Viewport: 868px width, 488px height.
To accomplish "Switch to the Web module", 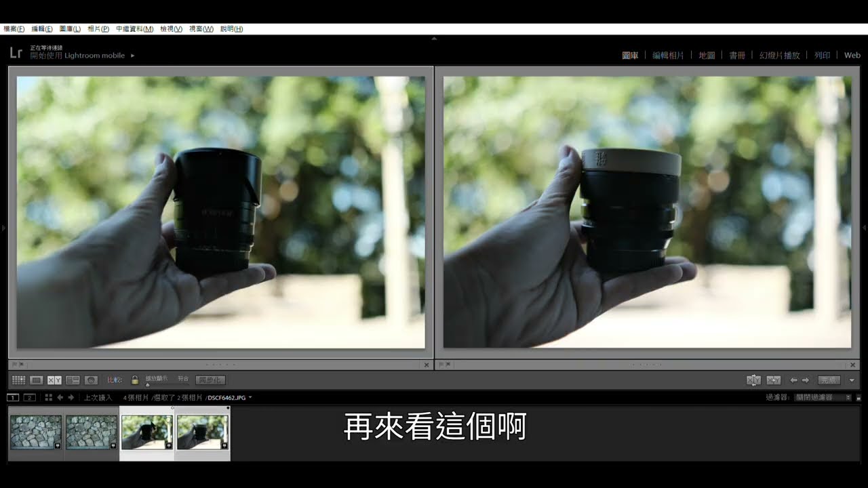I will [x=852, y=56].
